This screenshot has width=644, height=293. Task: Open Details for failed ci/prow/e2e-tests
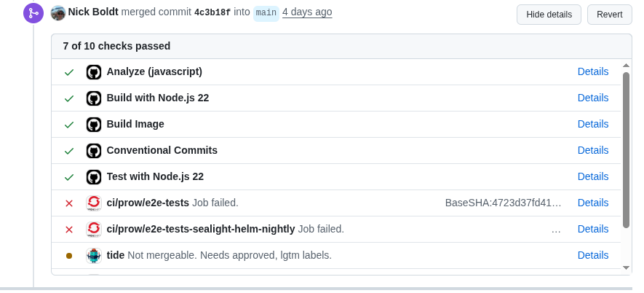592,203
